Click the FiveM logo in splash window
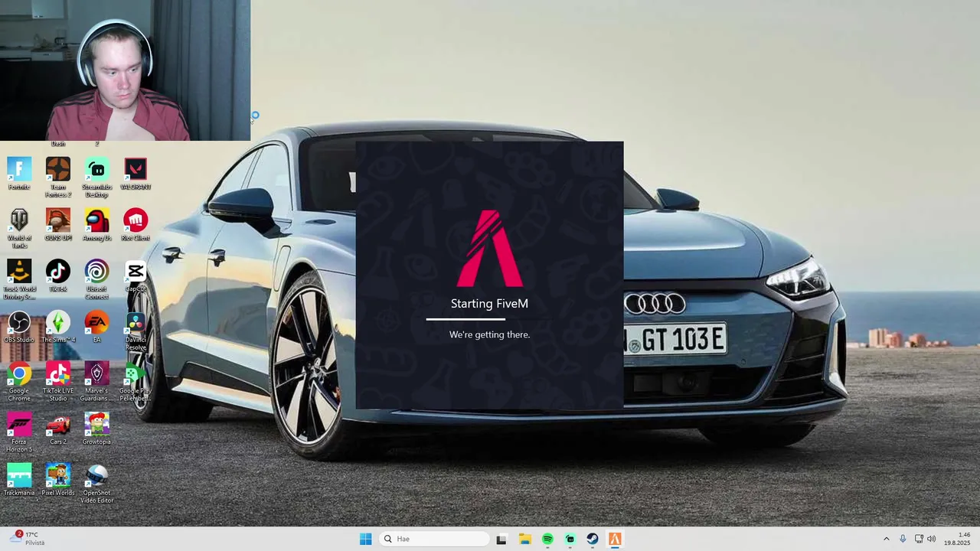This screenshot has width=980, height=551. pyautogui.click(x=490, y=249)
